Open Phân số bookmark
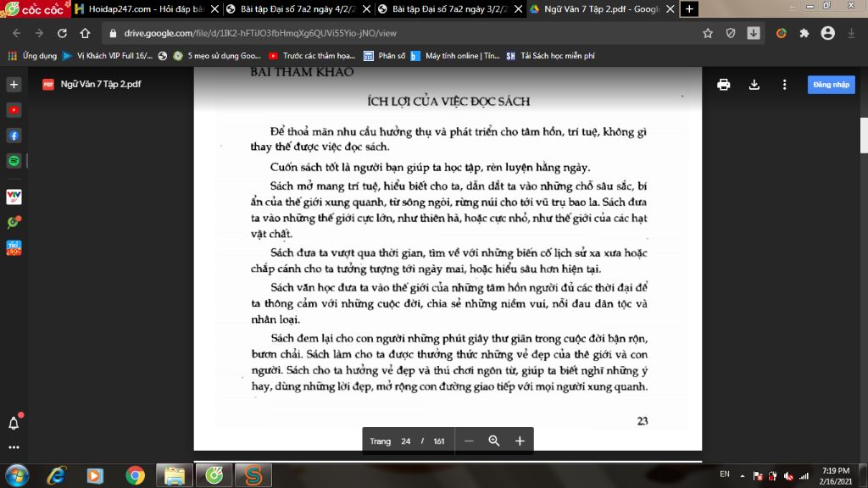Screen dimensions: 868x488 pos(385,56)
